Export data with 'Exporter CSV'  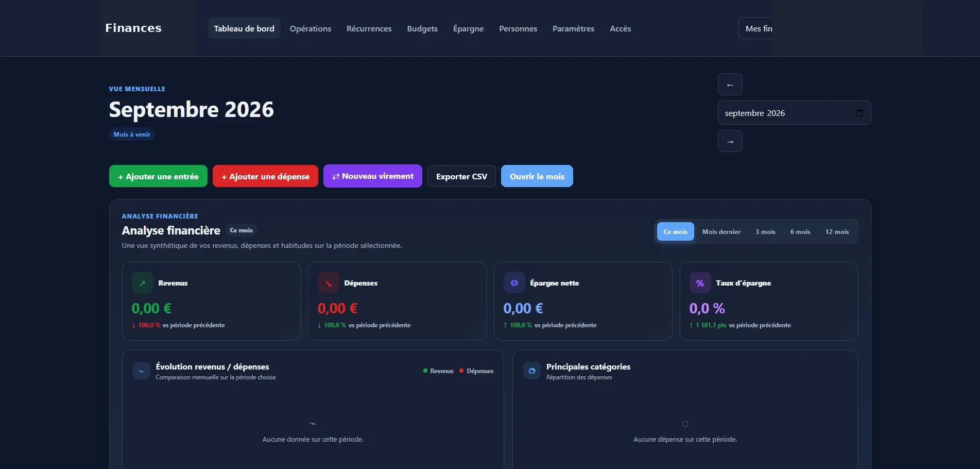click(x=461, y=176)
